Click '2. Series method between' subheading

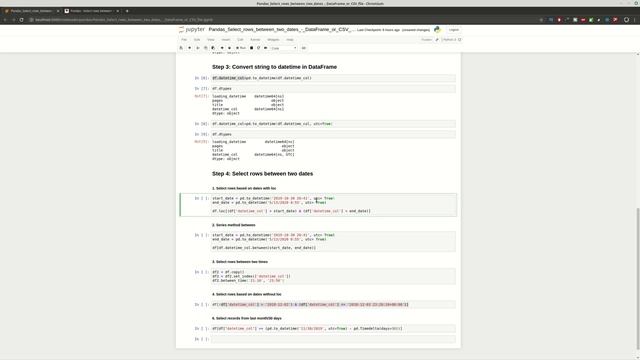(233, 225)
